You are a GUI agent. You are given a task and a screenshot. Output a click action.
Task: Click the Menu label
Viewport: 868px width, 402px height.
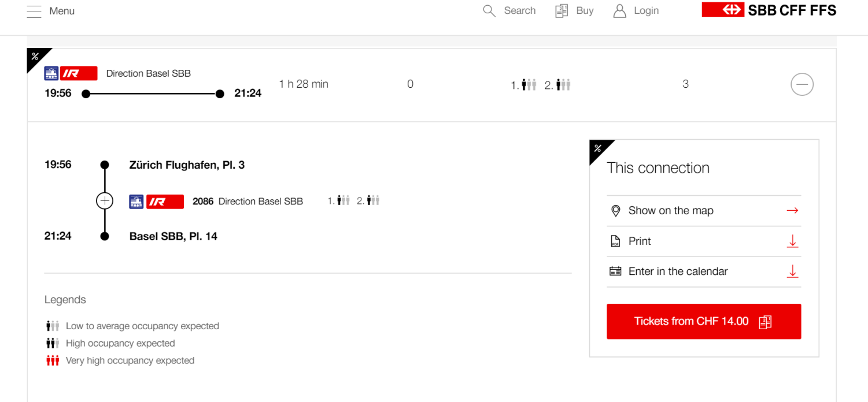[x=62, y=11]
